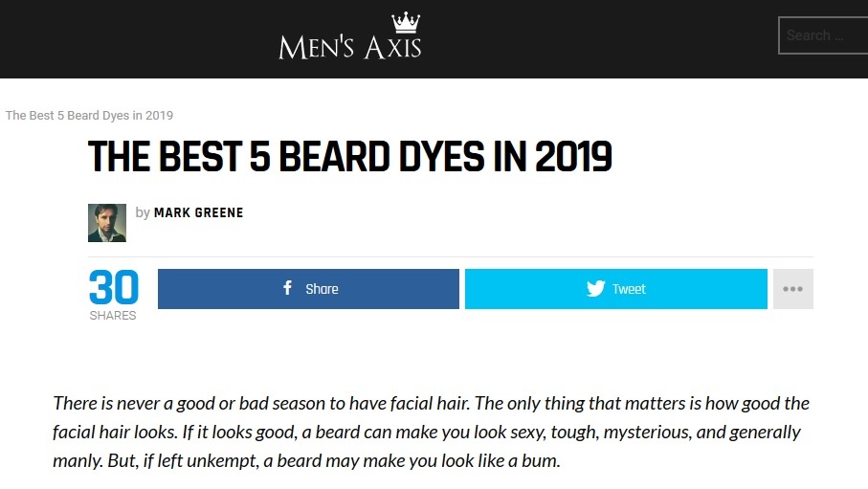Click the "by" text before author name
The width and height of the screenshot is (868, 489).
[x=143, y=212]
